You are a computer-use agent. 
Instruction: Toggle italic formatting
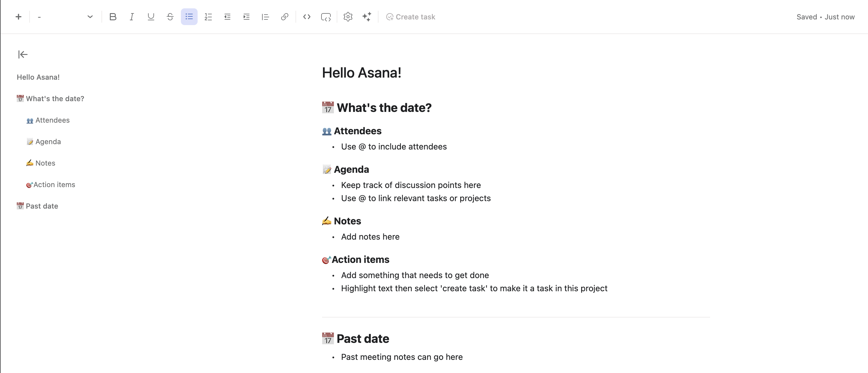pos(132,17)
